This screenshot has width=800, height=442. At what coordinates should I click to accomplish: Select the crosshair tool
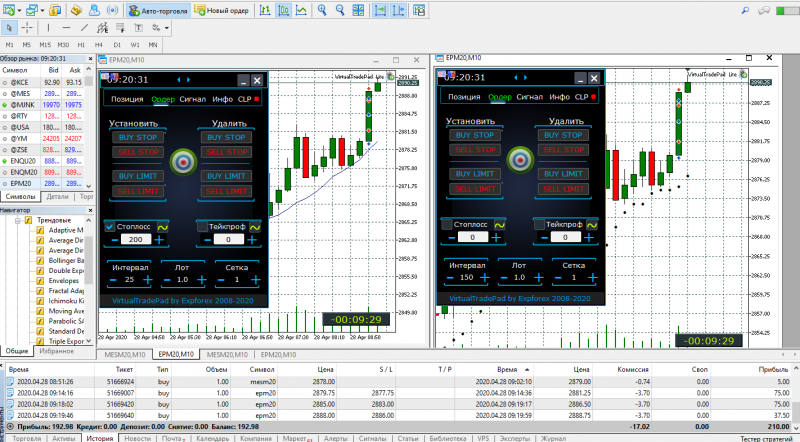tap(28, 28)
